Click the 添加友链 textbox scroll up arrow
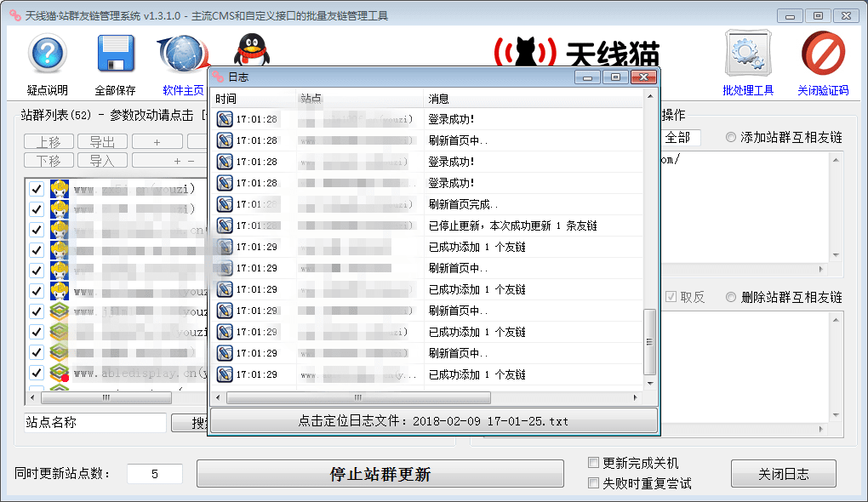Screen dimensions: 868x502 (x=836, y=160)
